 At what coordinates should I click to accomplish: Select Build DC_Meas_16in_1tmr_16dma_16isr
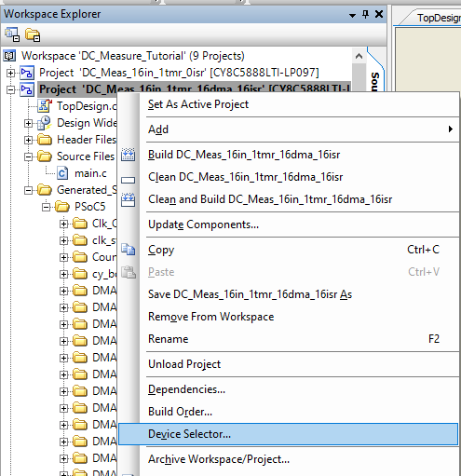point(289,155)
